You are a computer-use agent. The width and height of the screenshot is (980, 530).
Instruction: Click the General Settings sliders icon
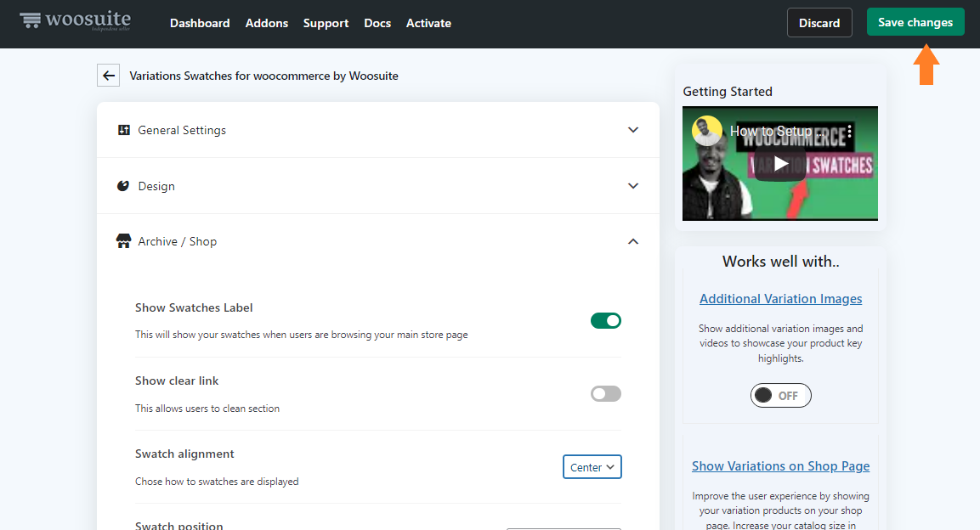point(124,130)
